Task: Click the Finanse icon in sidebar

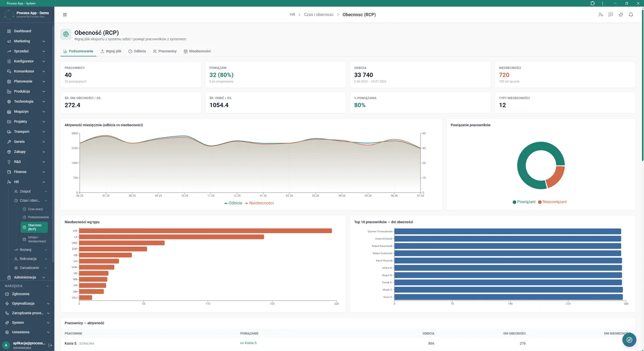Action: pos(9,172)
